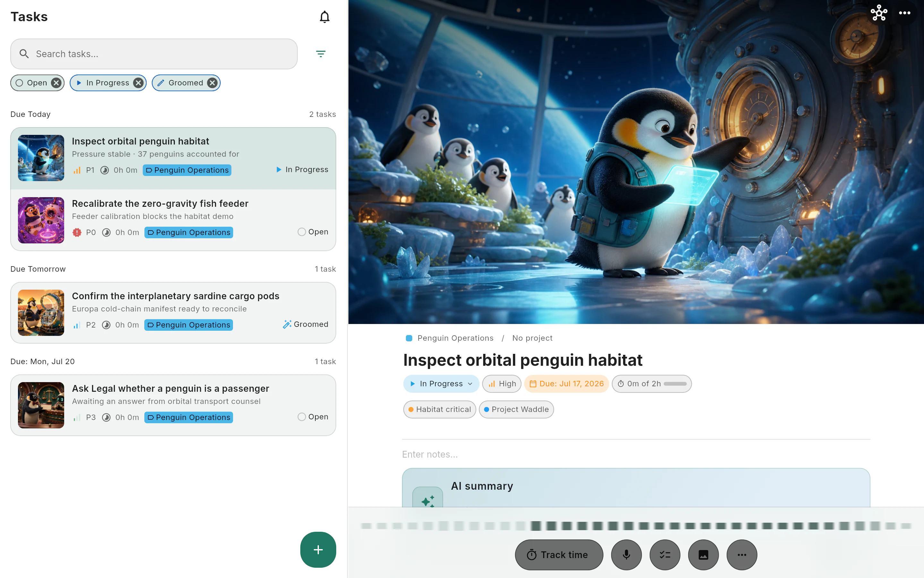Open the notifications bell

pos(325,17)
